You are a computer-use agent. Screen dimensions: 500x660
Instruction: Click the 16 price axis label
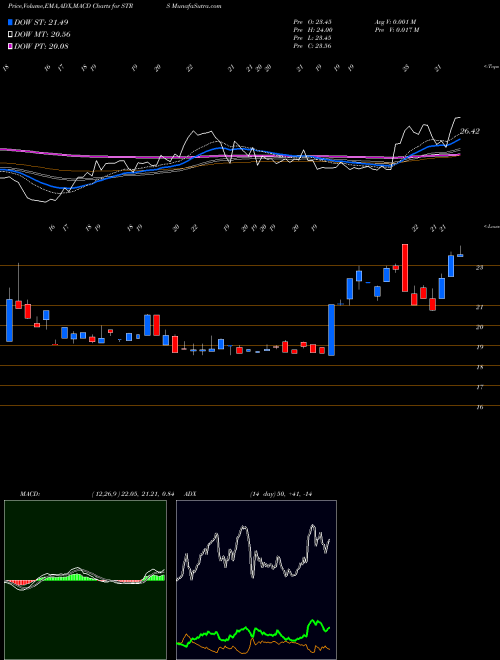point(479,407)
